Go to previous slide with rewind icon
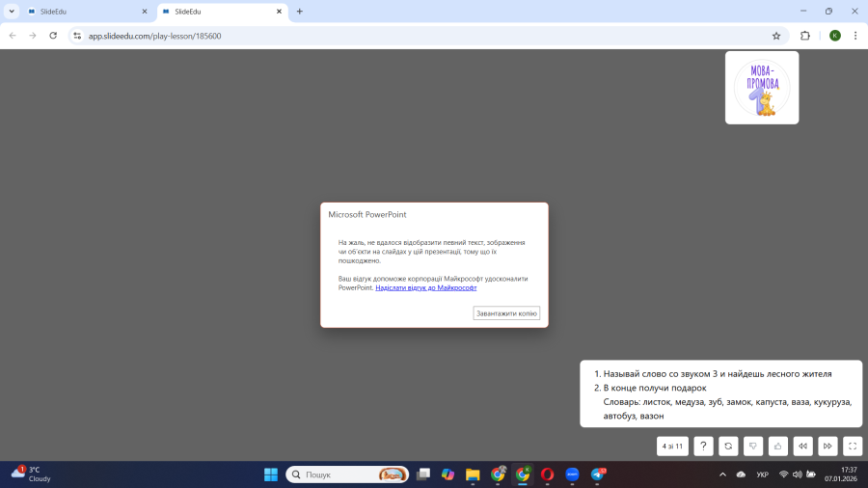The height and width of the screenshot is (488, 868). (x=802, y=446)
